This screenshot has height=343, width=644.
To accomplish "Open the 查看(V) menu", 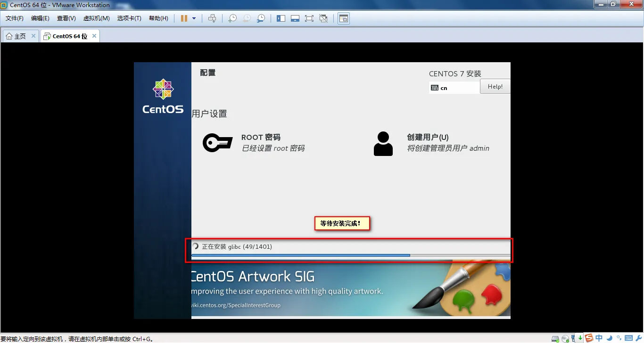I will [x=66, y=18].
